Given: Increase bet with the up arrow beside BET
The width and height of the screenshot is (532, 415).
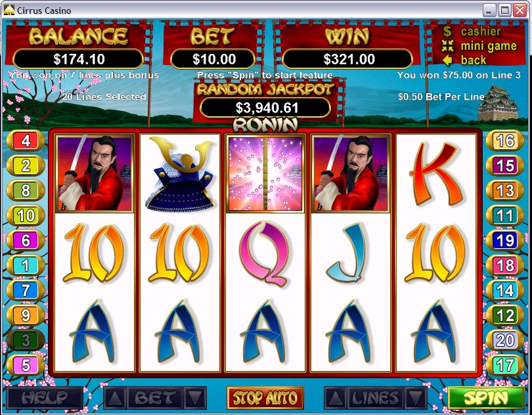Looking at the screenshot, I should pos(115,397).
